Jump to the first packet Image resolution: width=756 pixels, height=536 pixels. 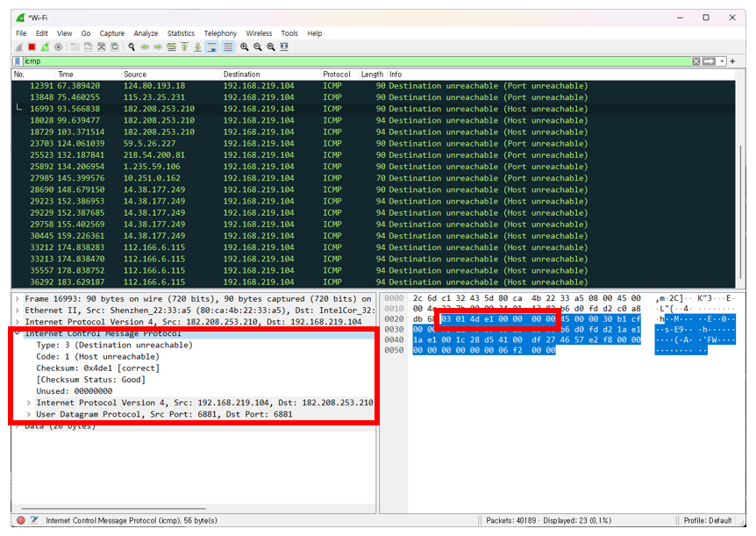coord(185,46)
